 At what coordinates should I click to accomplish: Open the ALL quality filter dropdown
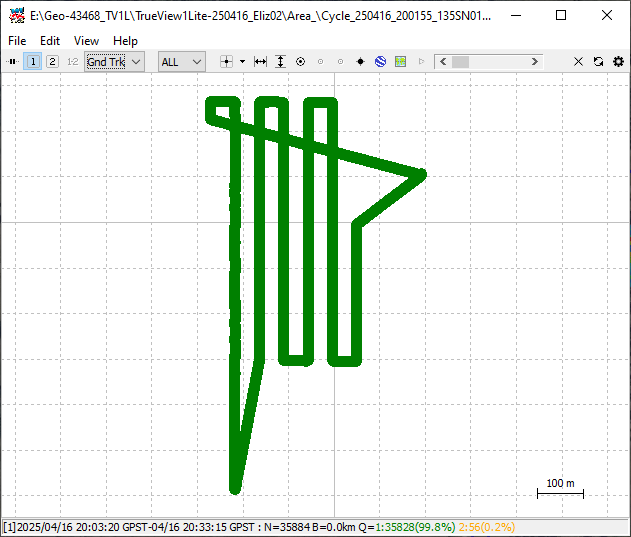pos(181,62)
